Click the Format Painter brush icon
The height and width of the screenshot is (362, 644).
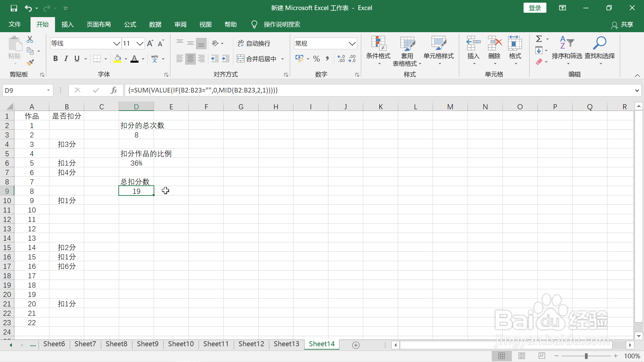(x=30, y=62)
